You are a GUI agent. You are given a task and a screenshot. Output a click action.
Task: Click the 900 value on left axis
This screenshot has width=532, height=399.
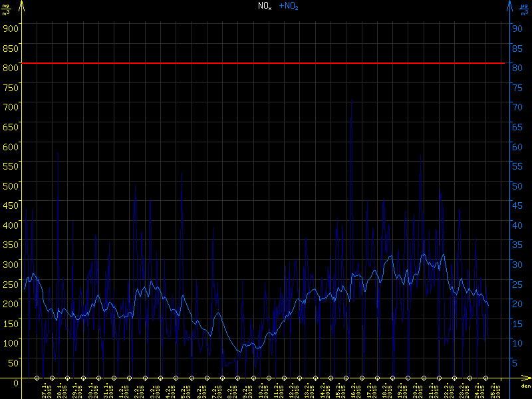pos(9,28)
